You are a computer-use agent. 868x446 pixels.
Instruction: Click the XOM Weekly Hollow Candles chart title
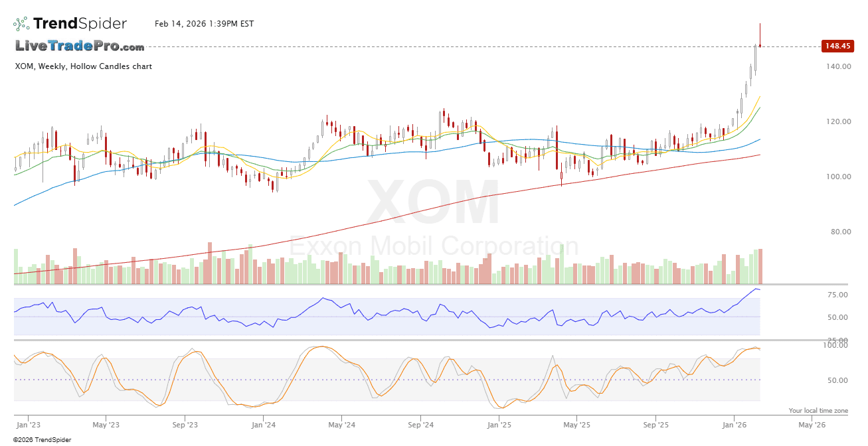click(x=83, y=66)
